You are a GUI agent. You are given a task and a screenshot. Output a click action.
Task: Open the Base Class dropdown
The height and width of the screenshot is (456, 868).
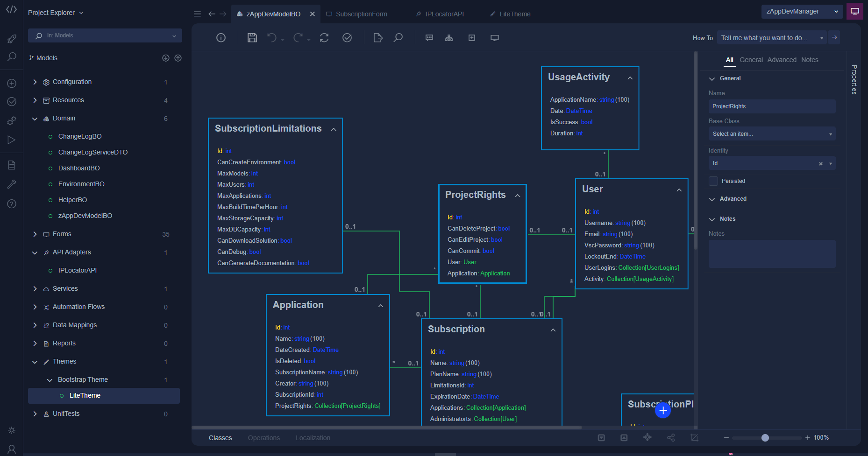(x=772, y=134)
